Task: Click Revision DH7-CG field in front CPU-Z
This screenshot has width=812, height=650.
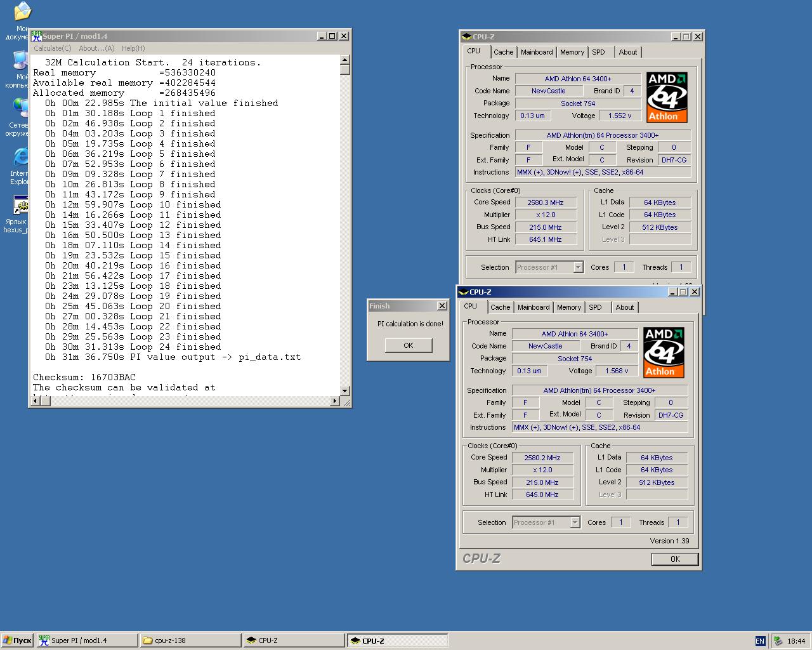Action: [671, 415]
